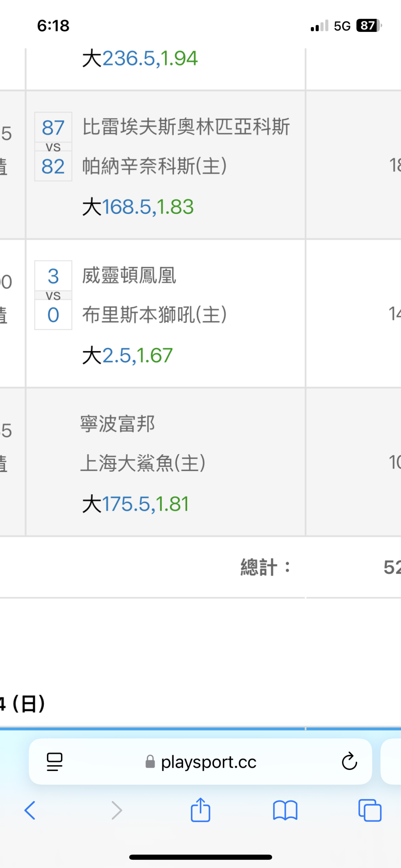Viewport: 401px width, 868px height.
Task: Reload the playsport.cc page
Action: pos(349,761)
